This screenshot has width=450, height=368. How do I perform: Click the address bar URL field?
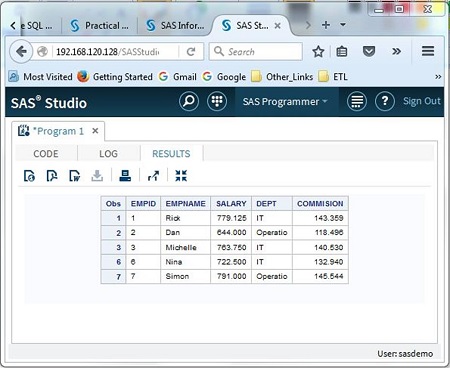[x=115, y=52]
